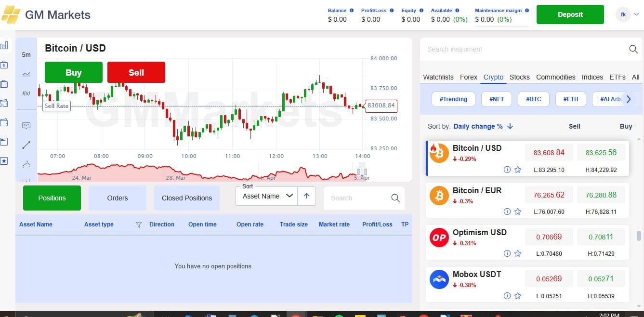Viewport: 644px width, 317px height.
Task: Open the plain wallet sidebar icon
Action: pyautogui.click(x=4, y=122)
